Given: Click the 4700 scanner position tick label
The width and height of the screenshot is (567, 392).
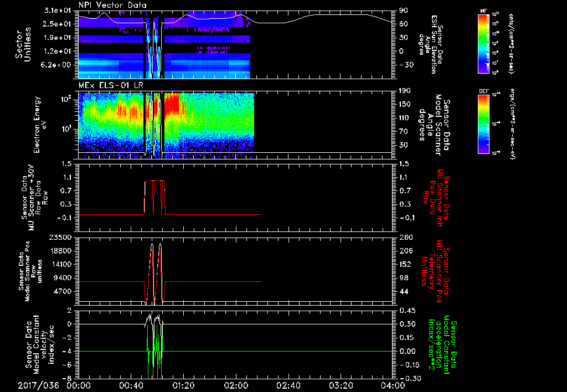Looking at the screenshot, I should (x=63, y=291).
